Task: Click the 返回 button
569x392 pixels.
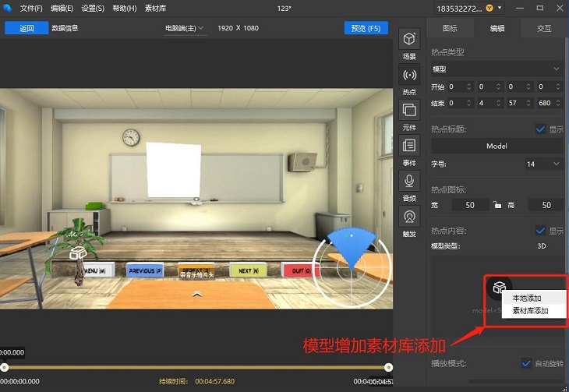Action: tap(27, 28)
